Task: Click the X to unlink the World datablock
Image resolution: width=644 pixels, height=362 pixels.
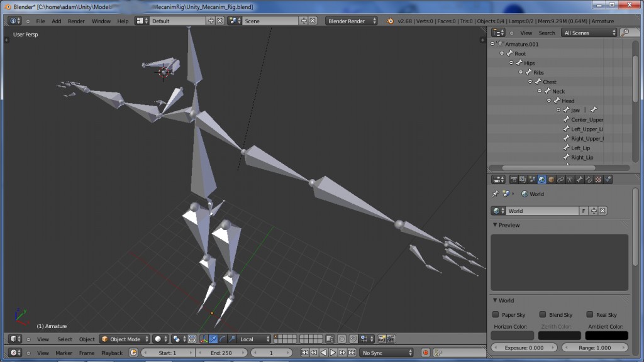Action: pyautogui.click(x=602, y=211)
